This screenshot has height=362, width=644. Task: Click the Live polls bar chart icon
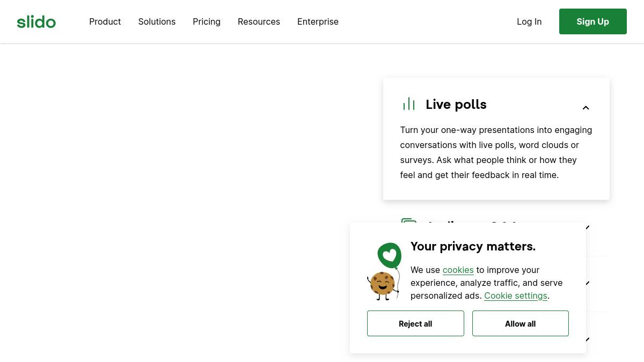coord(409,104)
